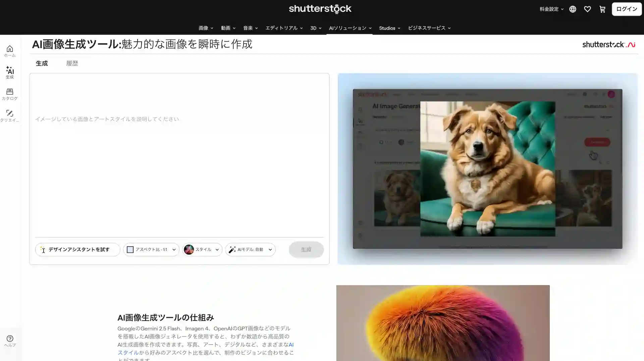The width and height of the screenshot is (644, 361).
Task: Open the スタイル dropdown
Action: pyautogui.click(x=202, y=250)
